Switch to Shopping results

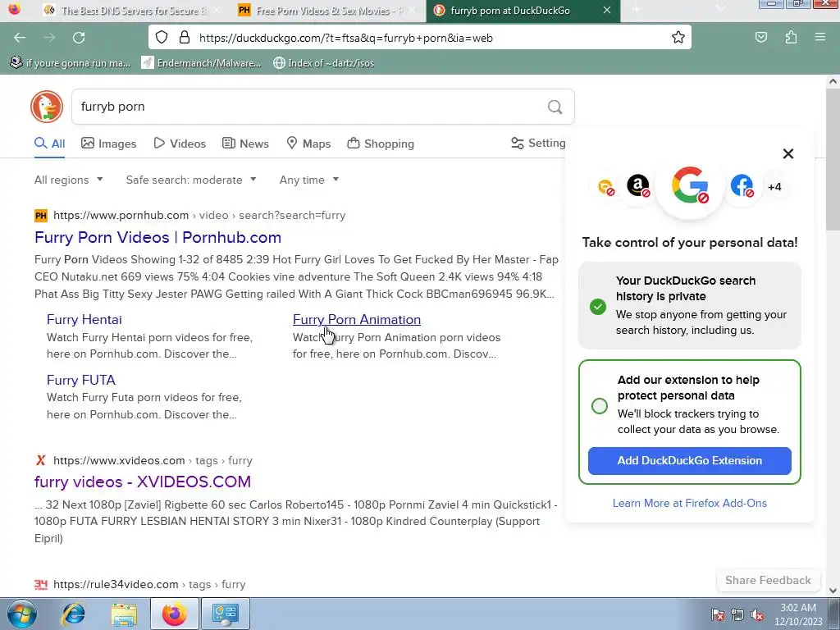pyautogui.click(x=381, y=144)
